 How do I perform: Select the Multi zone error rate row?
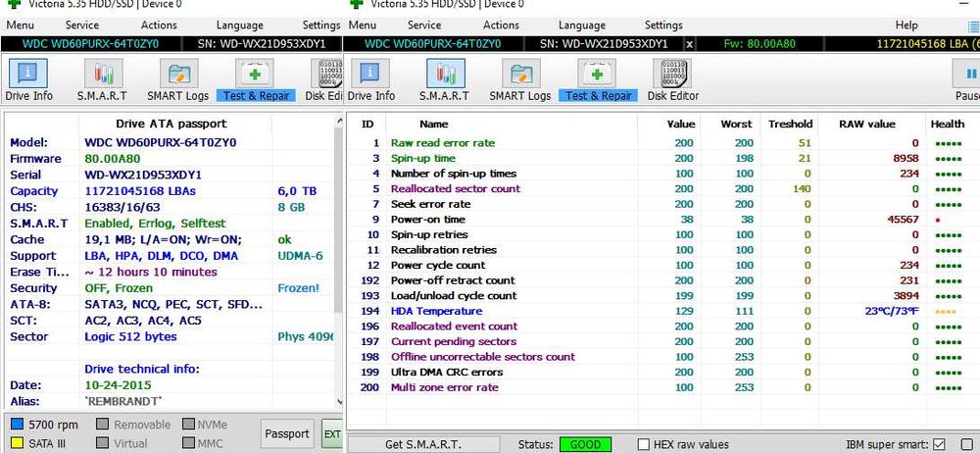click(x=661, y=387)
